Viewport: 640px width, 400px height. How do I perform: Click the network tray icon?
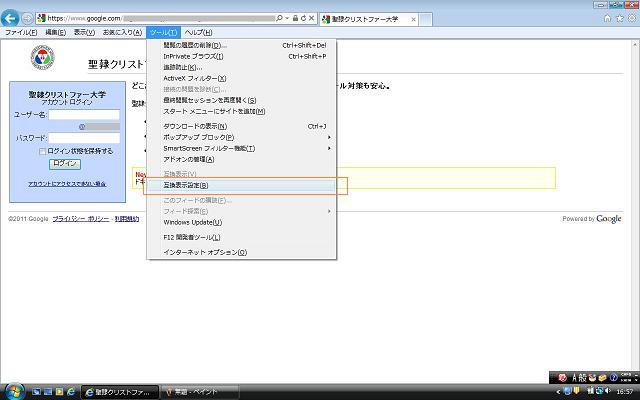coord(599,391)
